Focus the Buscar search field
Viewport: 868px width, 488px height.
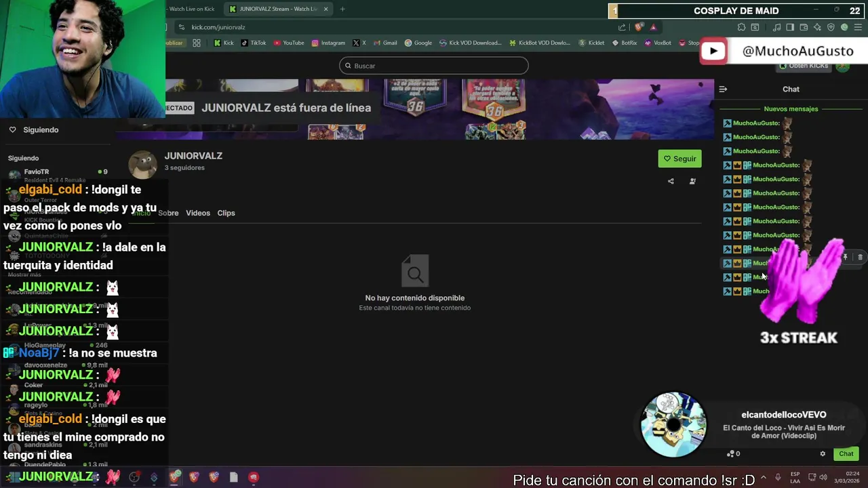pos(434,66)
